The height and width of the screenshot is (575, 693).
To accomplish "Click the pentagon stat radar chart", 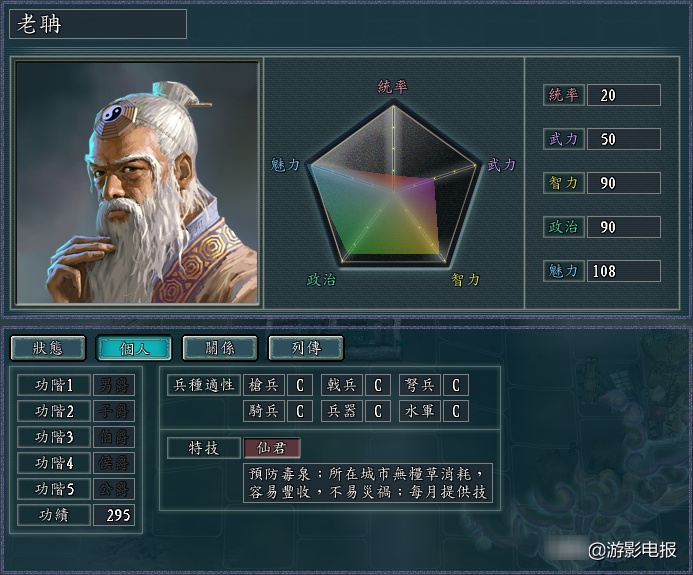I will click(x=393, y=185).
